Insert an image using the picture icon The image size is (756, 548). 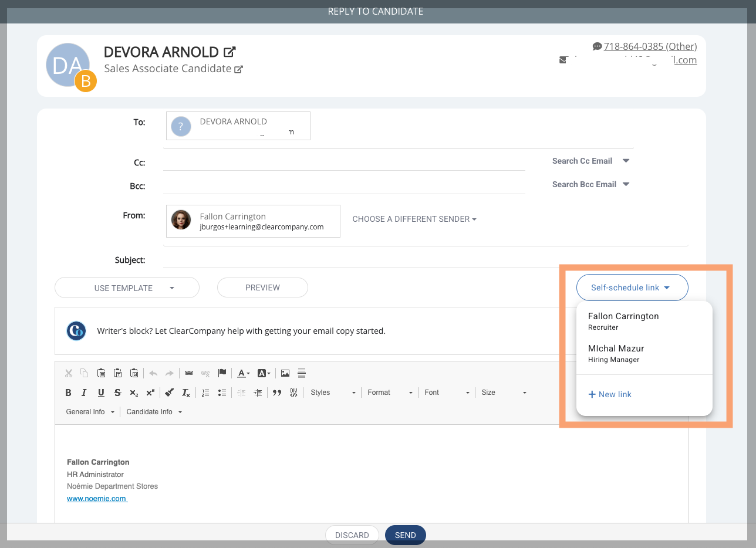285,373
